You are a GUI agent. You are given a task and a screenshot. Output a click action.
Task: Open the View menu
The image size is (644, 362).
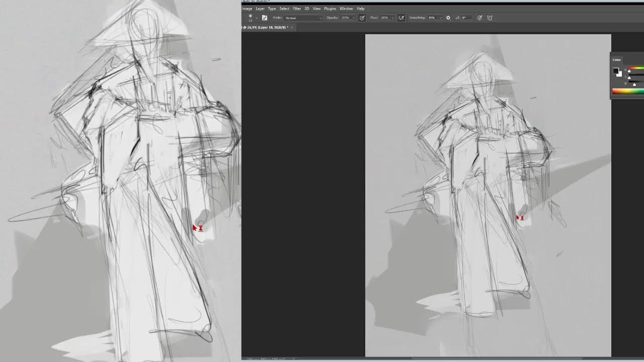[316, 9]
